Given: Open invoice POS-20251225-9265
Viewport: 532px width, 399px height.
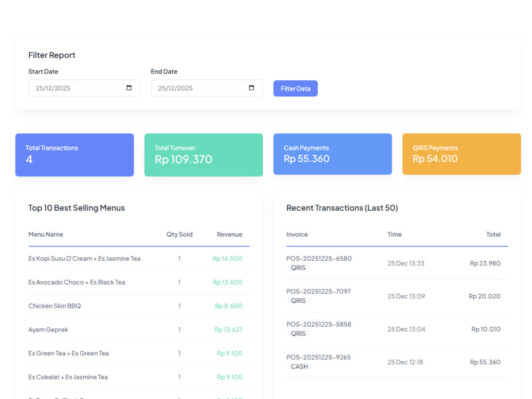Looking at the screenshot, I should point(319,358).
